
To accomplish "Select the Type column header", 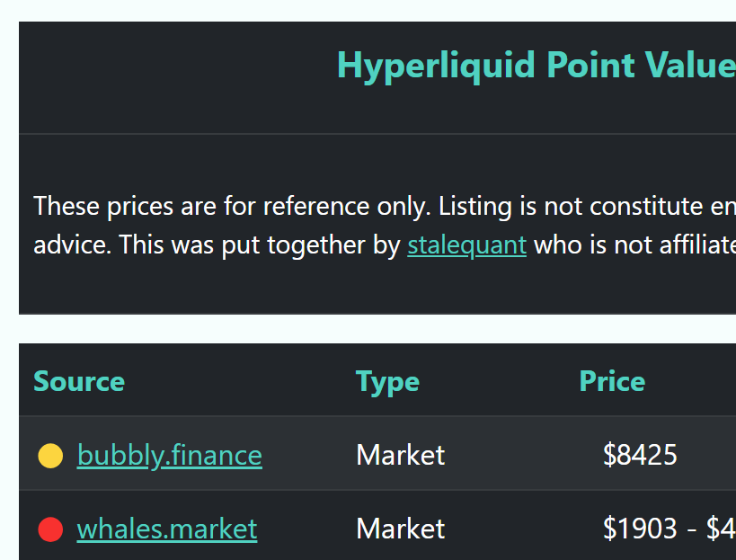I will coord(387,381).
